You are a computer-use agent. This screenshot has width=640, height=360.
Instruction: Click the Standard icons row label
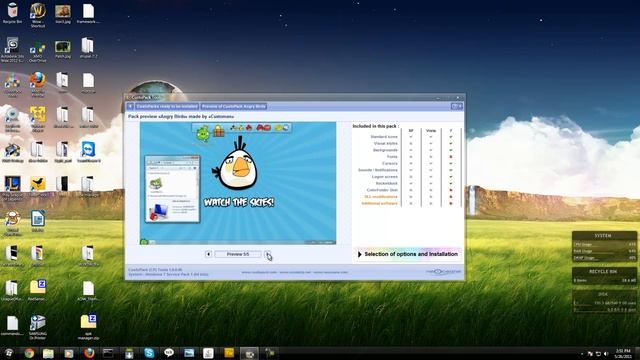click(384, 137)
